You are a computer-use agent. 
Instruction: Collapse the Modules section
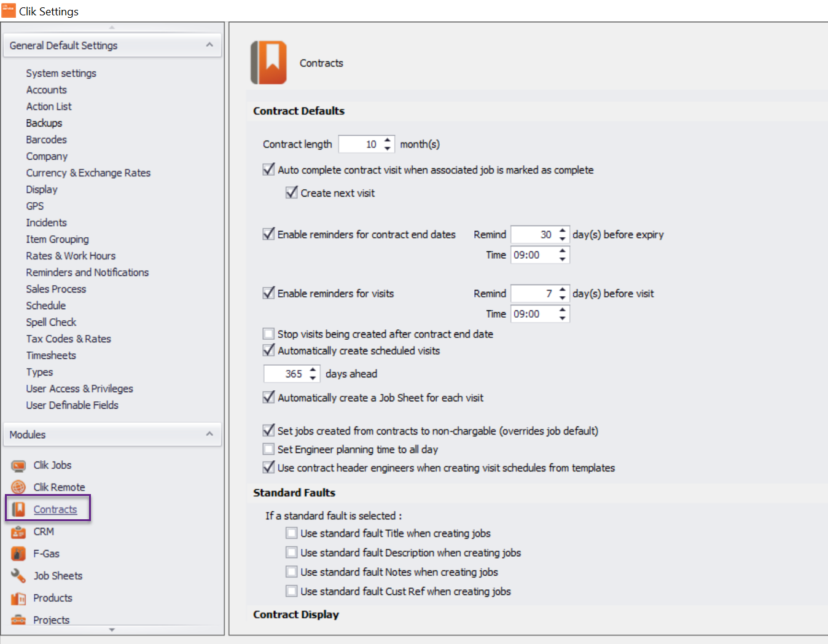[x=208, y=434]
